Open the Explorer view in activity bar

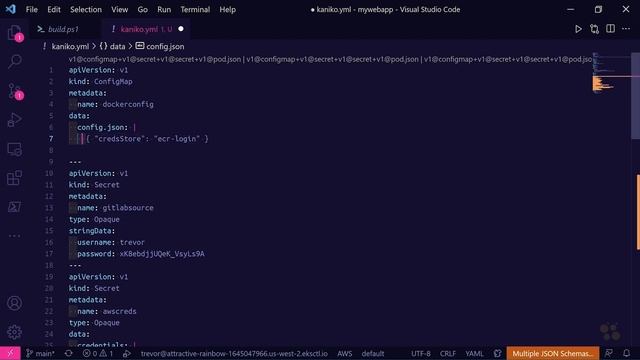pos(15,33)
